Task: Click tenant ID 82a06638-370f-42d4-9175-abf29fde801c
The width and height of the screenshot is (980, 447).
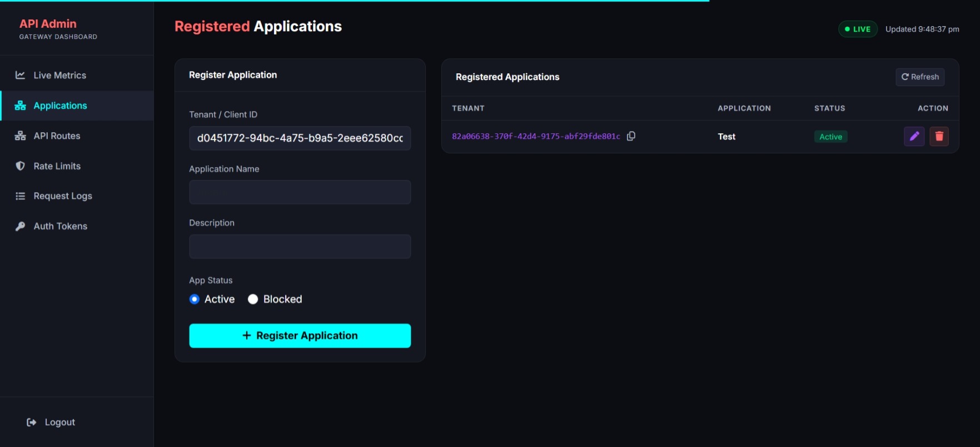Action: pyautogui.click(x=536, y=136)
